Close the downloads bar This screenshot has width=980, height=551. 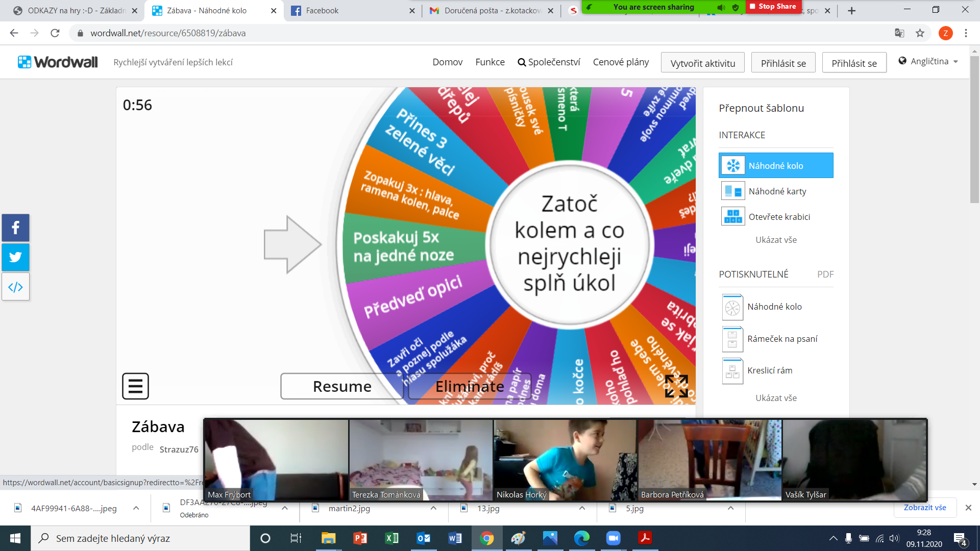968,508
